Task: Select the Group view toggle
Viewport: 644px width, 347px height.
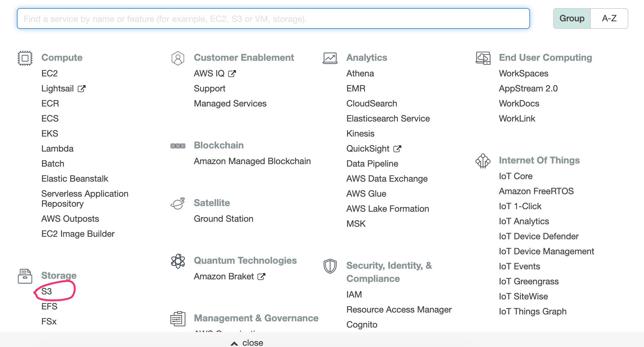Action: 572,18
